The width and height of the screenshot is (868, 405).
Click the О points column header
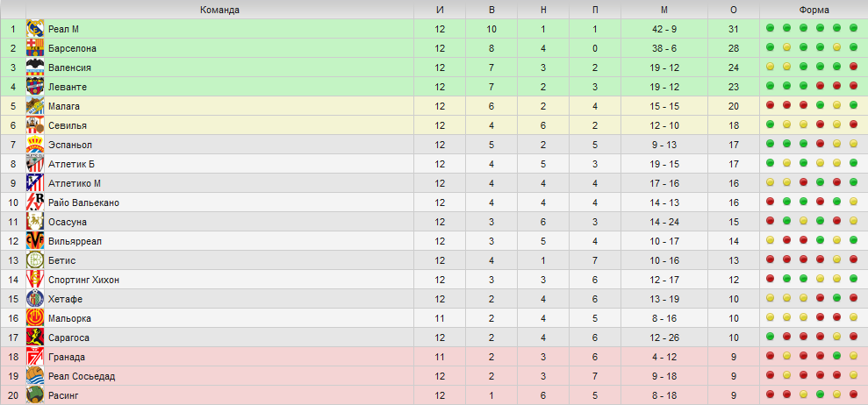[x=734, y=10]
